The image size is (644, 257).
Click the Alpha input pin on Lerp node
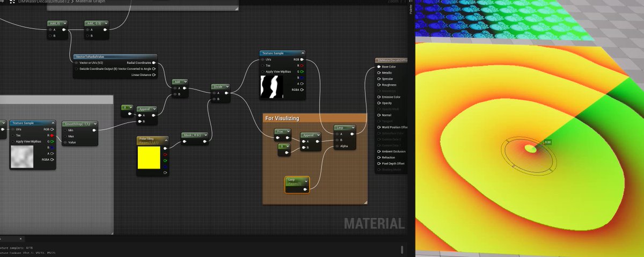click(336, 146)
